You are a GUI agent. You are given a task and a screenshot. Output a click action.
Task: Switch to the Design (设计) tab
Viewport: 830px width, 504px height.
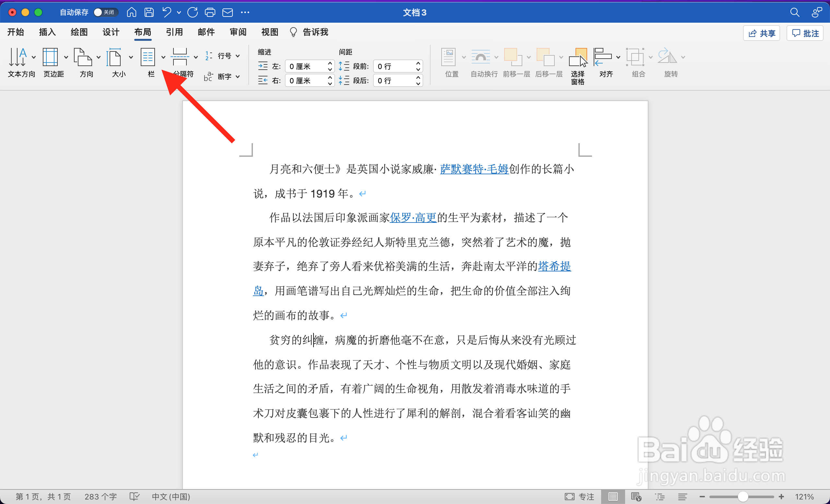click(x=111, y=32)
